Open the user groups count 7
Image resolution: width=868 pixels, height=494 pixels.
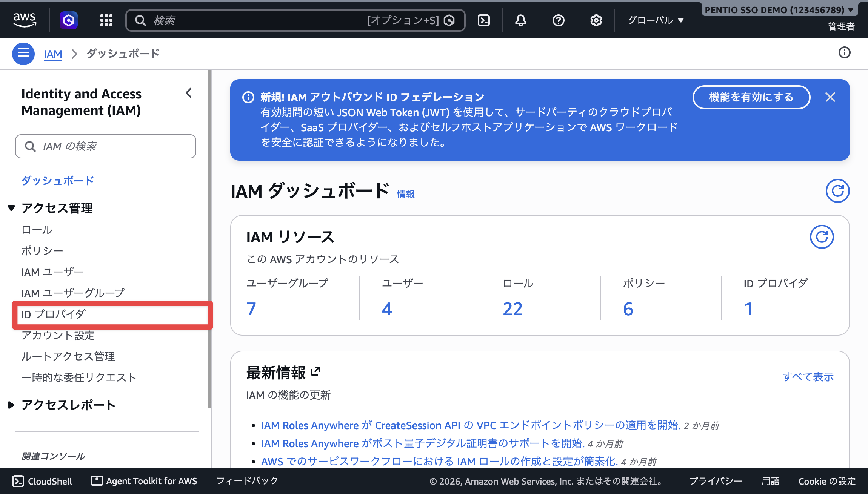(251, 309)
